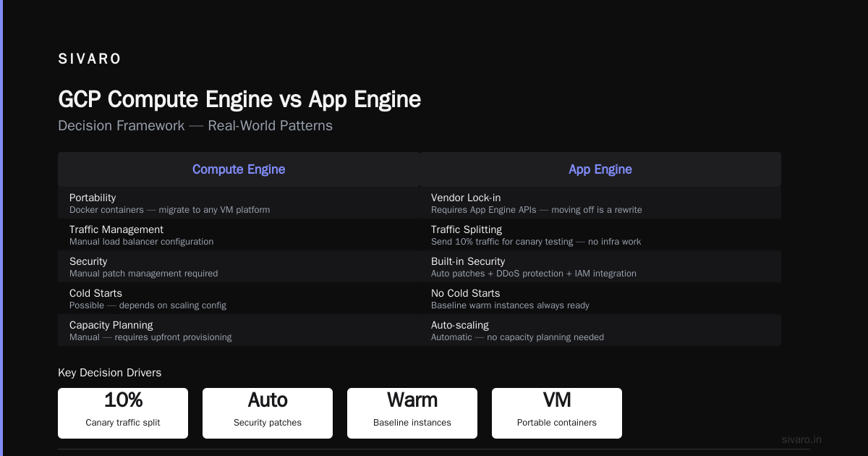Click the Capacity Planning row title
Viewport: 868px width, 456px height.
[x=111, y=325]
